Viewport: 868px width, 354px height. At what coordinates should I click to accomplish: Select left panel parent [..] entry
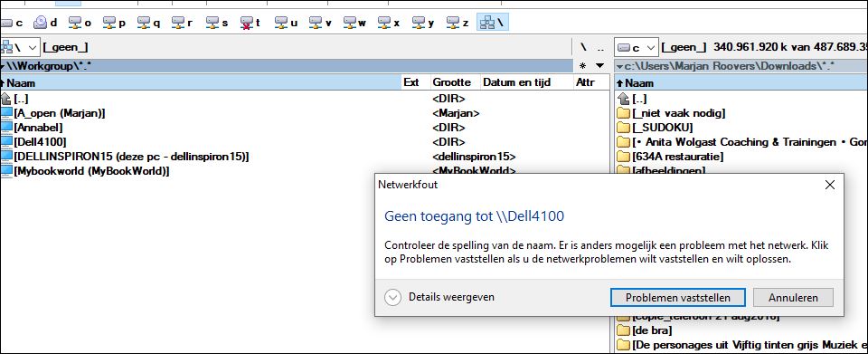point(21,99)
